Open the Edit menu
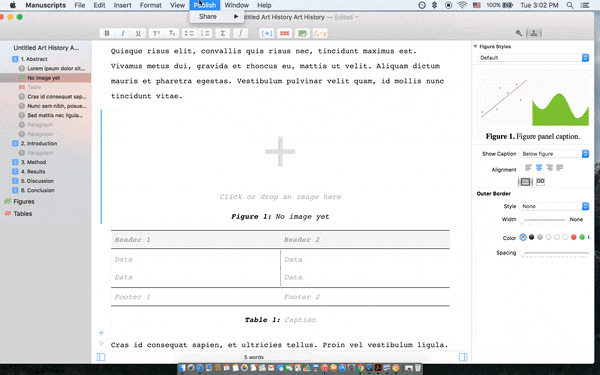 [99, 5]
